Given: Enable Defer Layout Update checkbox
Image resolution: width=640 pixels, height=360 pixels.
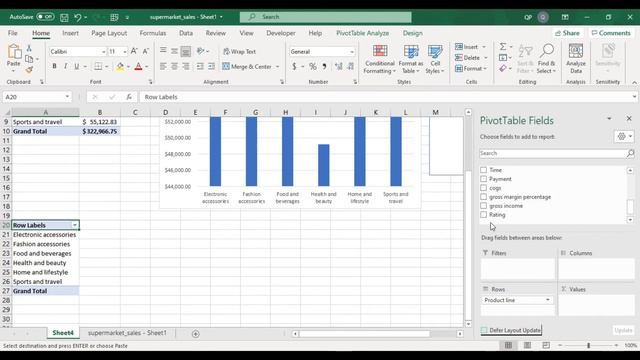Looking at the screenshot, I should [x=484, y=330].
